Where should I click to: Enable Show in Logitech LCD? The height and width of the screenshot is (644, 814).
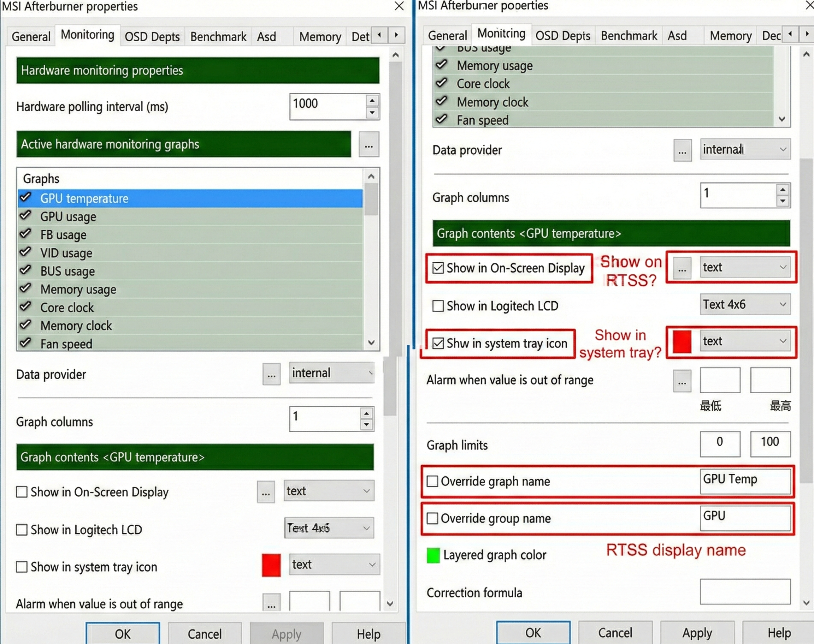[22, 530]
